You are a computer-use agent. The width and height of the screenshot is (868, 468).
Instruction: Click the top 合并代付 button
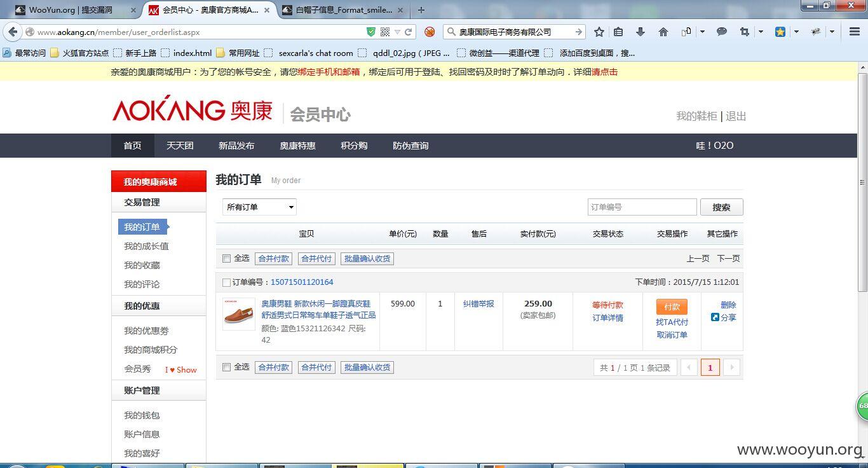pos(316,259)
